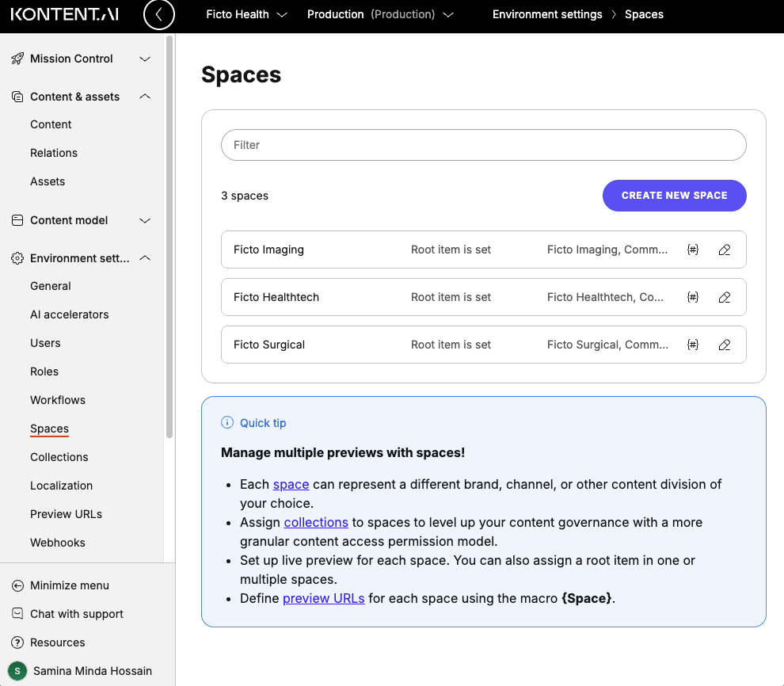
Task: Edit Ficto Imaging using the pencil icon
Action: [724, 249]
